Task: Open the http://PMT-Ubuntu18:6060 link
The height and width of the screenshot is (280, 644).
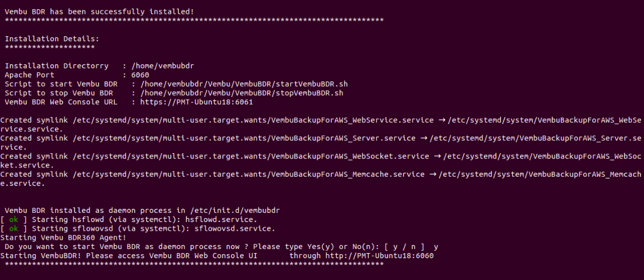Action: coord(380,256)
